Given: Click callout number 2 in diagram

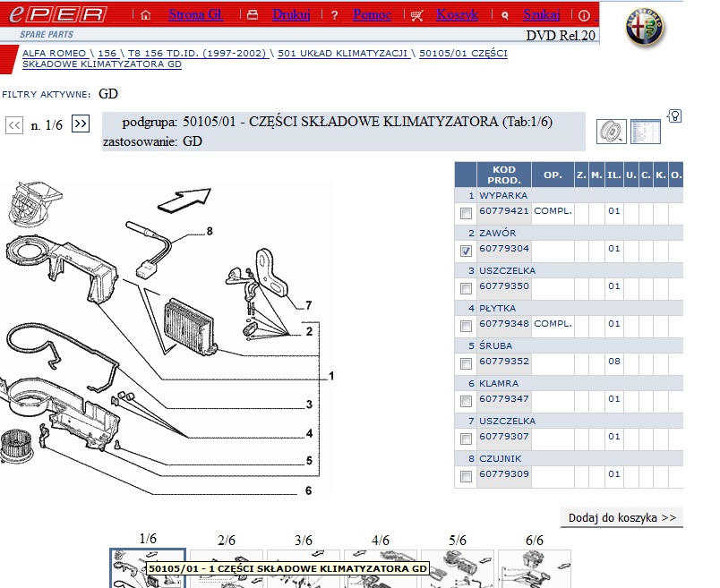Looking at the screenshot, I should click(309, 331).
